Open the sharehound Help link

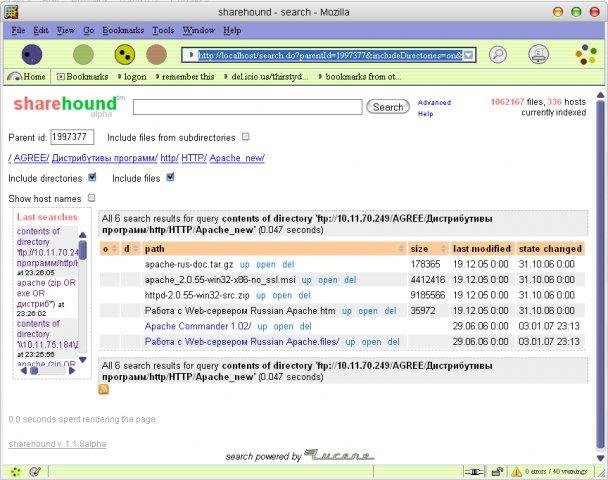[425, 114]
